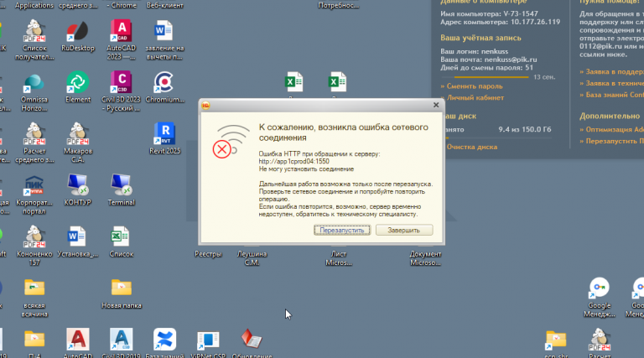Open База знаний Confluence link in info panel
The image size is (644, 358).
611,95
